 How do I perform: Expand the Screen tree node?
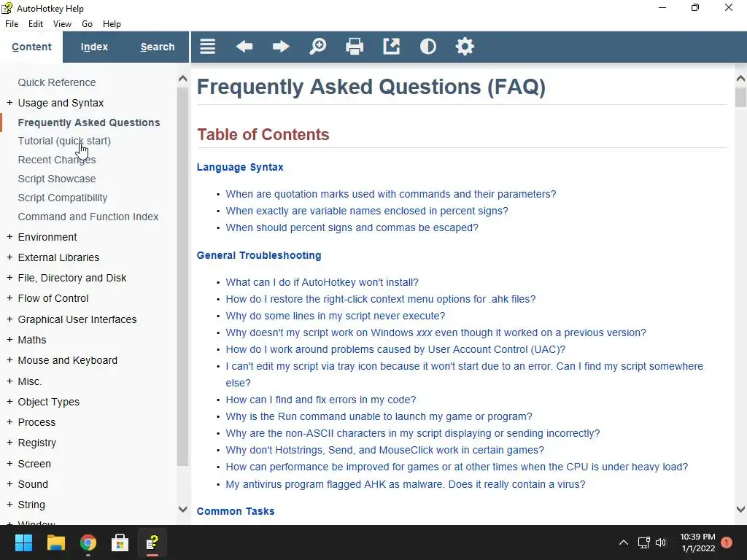coord(9,463)
